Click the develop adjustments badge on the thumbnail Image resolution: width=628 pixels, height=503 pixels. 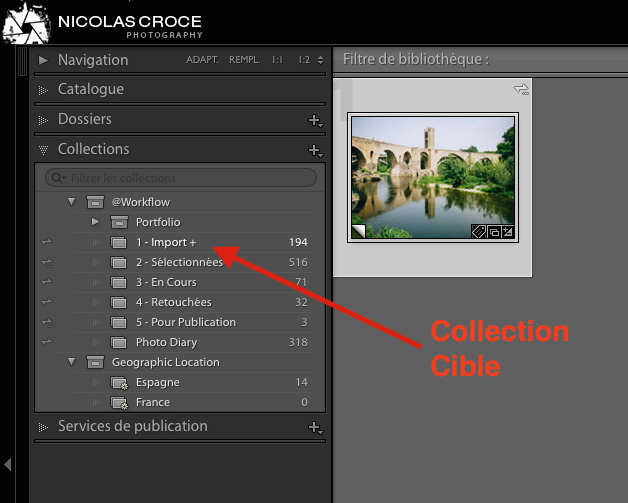tap(507, 232)
